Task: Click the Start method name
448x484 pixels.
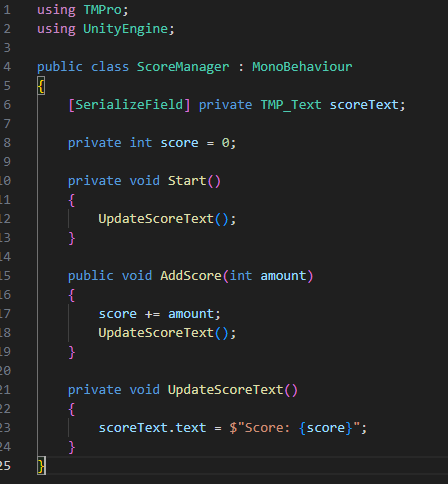Action: click(187, 181)
